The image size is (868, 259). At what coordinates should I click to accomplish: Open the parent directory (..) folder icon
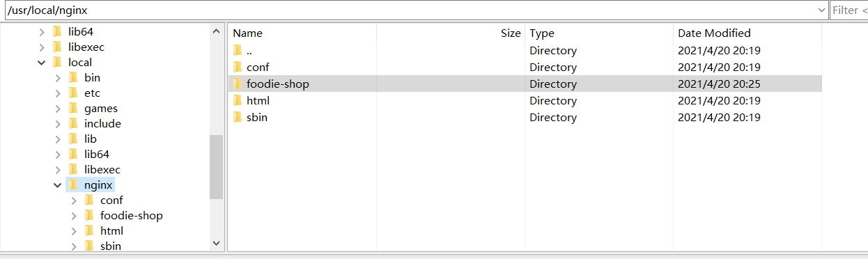[x=238, y=50]
